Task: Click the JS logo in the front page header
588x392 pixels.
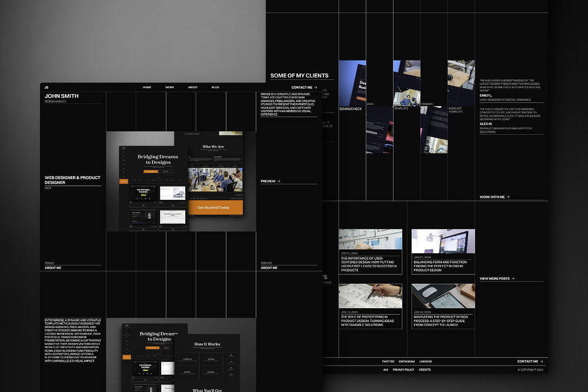Action: tap(47, 87)
